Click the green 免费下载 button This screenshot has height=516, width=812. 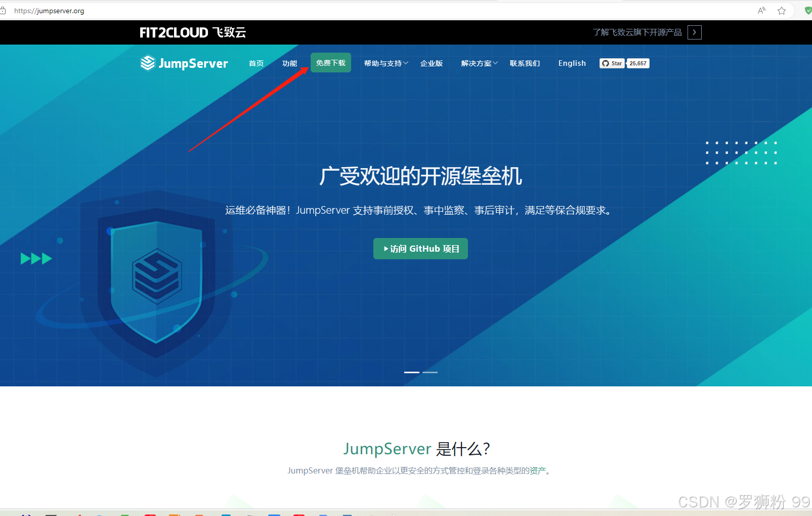pyautogui.click(x=331, y=63)
